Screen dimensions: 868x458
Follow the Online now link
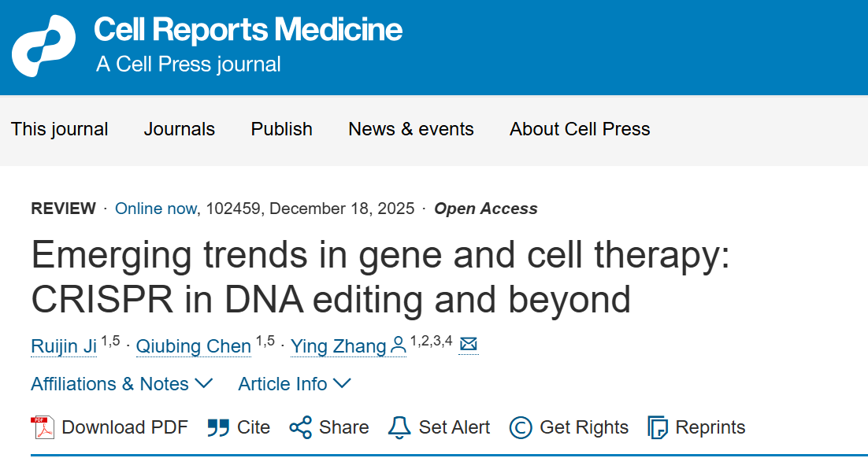pyautogui.click(x=156, y=209)
